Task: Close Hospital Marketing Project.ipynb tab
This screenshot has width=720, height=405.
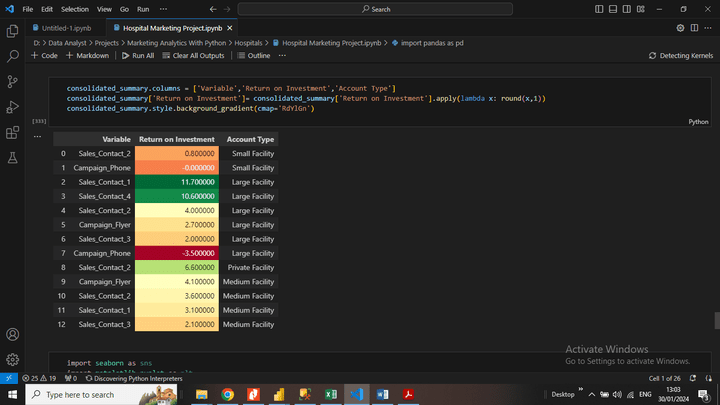Action: pos(230,28)
